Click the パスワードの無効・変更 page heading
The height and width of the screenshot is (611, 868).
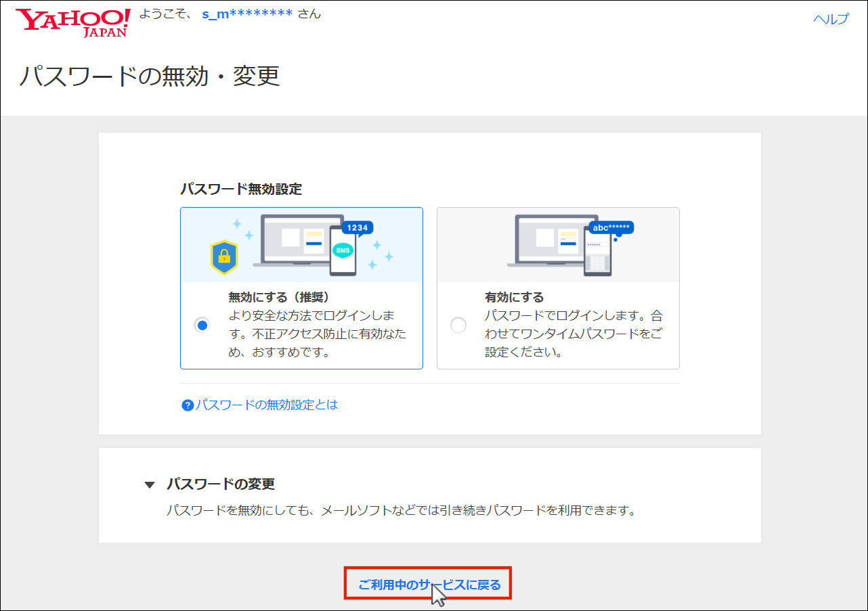(x=149, y=76)
